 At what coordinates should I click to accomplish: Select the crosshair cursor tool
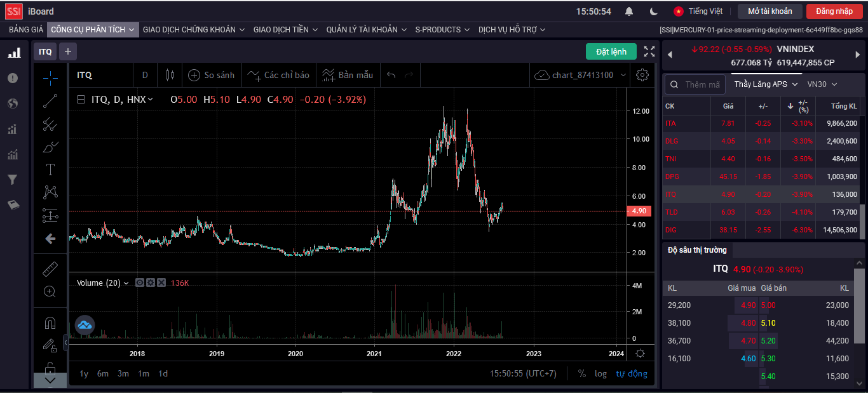pyautogui.click(x=50, y=78)
